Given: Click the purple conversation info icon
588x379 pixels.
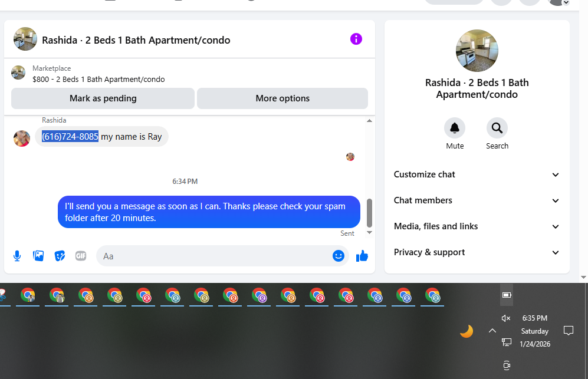Looking at the screenshot, I should [356, 39].
